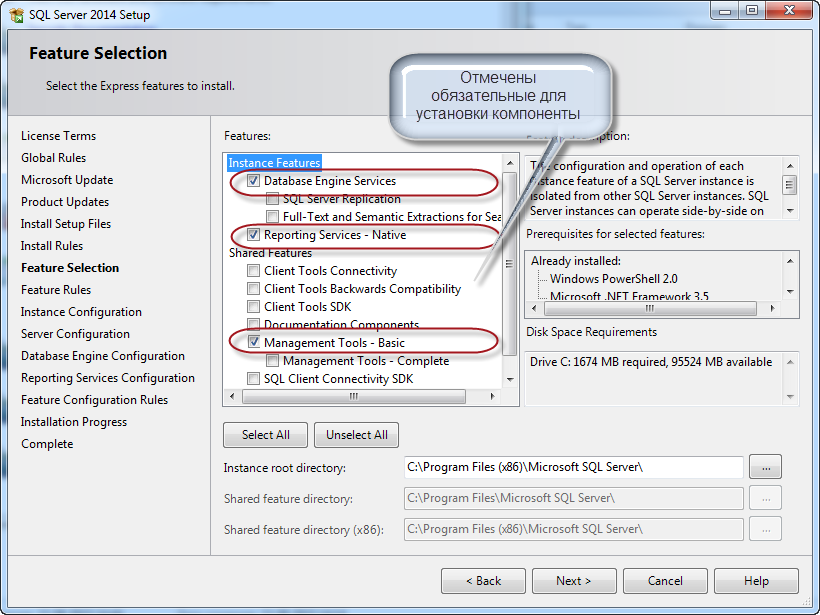Features list scroll down arrow
Viewport: 820px width, 615px height.
(510, 380)
